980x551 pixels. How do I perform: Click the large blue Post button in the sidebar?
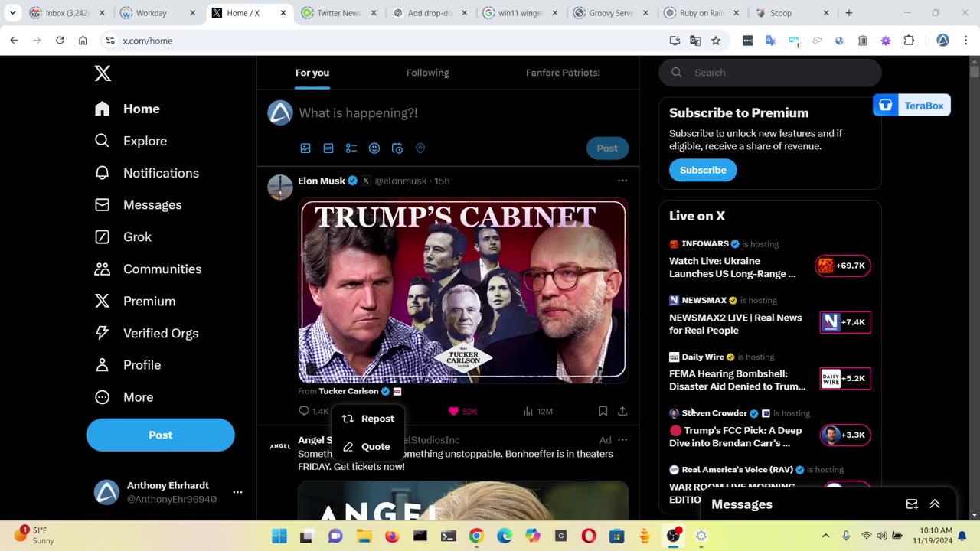point(160,435)
